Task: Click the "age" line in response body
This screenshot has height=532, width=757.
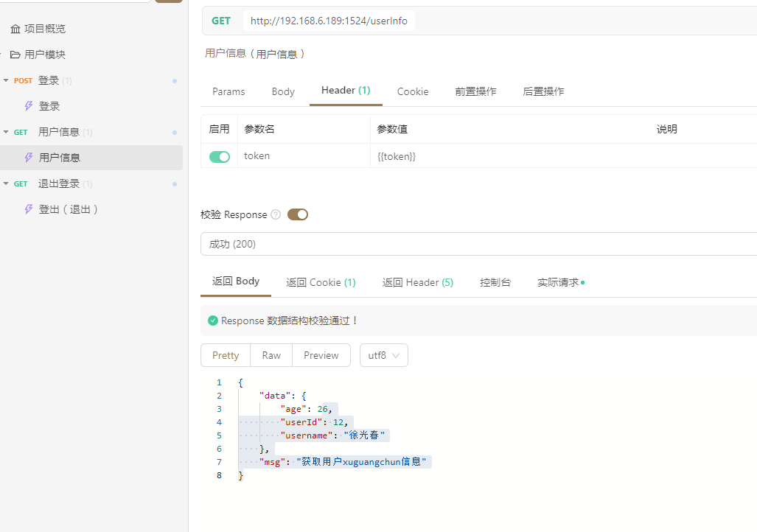Action: click(x=306, y=409)
